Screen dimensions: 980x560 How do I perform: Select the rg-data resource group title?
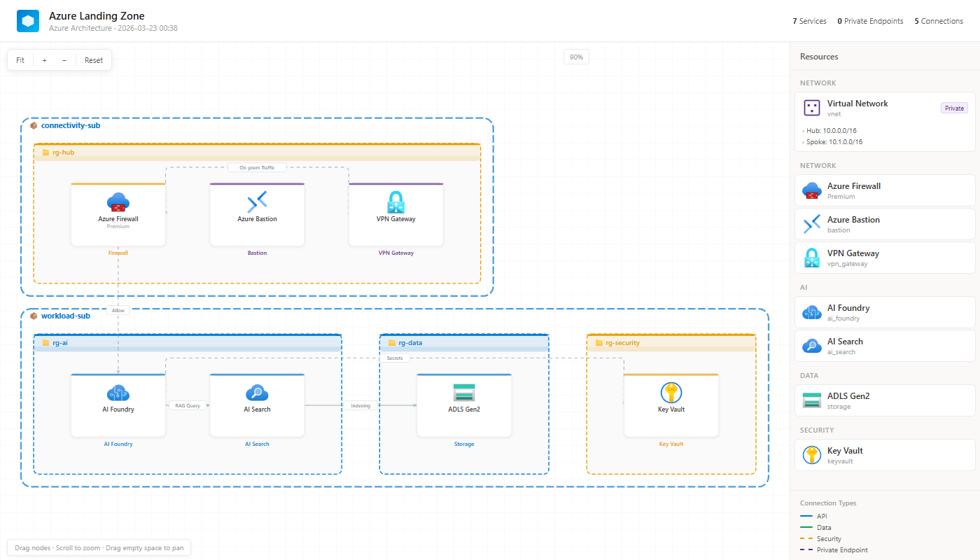(x=410, y=343)
